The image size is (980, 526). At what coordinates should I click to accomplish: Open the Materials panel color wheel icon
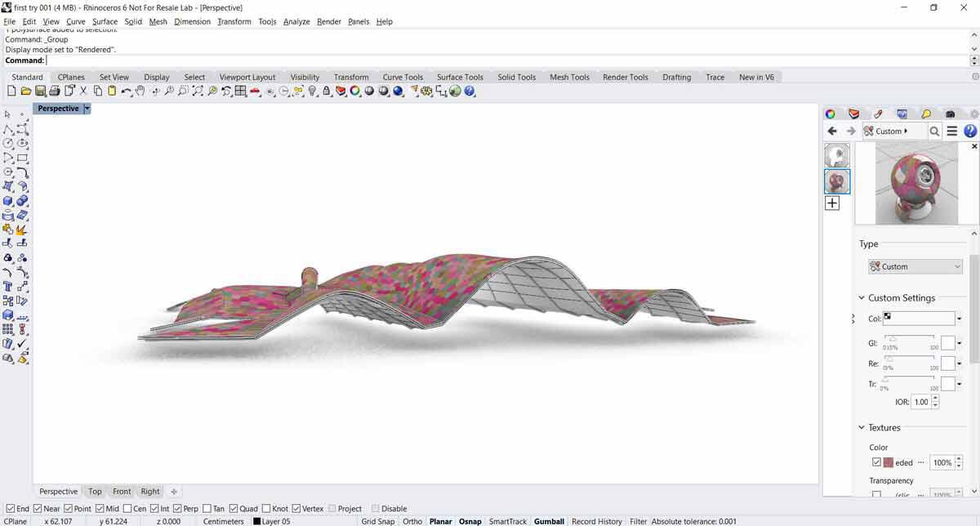tap(831, 114)
